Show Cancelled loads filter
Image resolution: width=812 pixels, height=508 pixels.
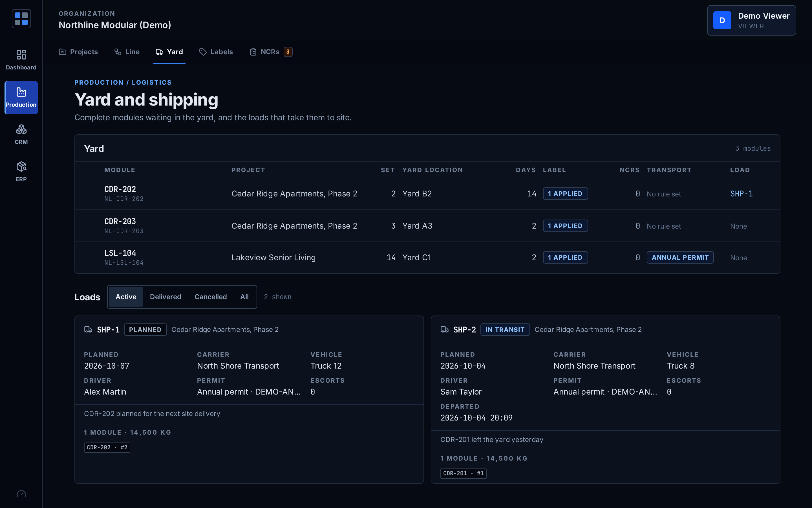(210, 297)
